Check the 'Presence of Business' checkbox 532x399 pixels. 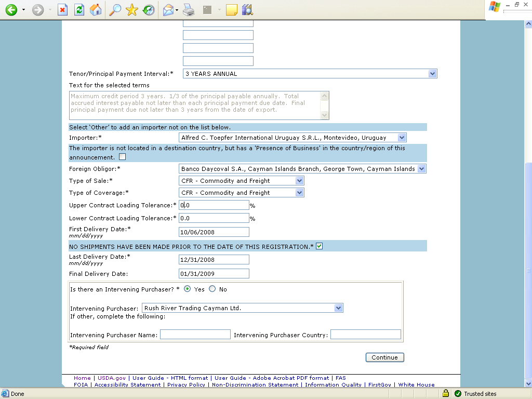[122, 157]
